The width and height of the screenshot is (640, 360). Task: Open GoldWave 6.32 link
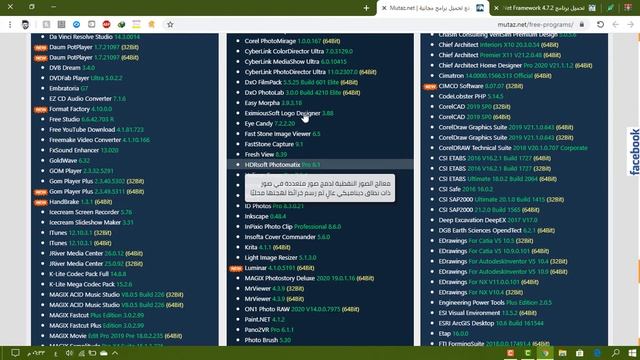(x=69, y=160)
